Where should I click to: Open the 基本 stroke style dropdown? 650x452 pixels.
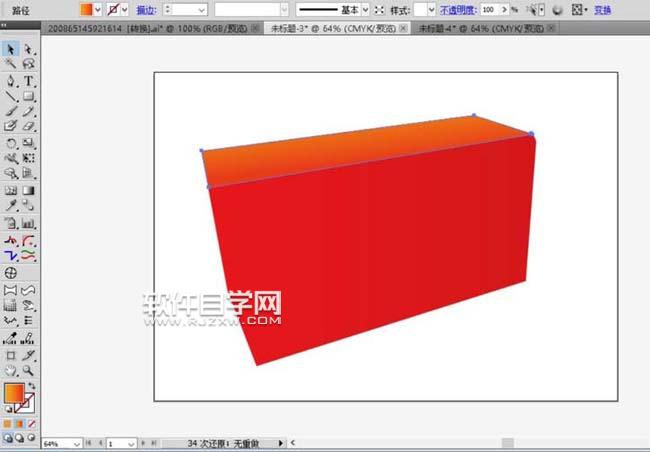coord(365,10)
